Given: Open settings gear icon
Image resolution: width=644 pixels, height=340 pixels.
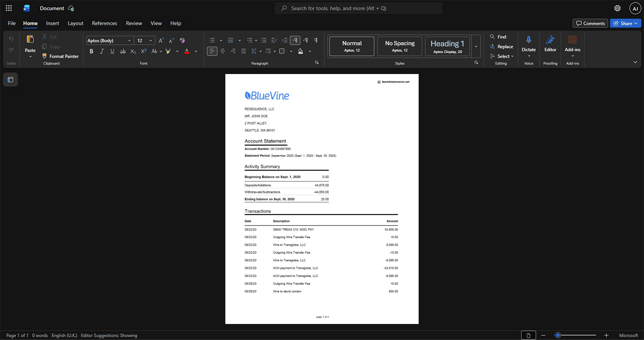Looking at the screenshot, I should pyautogui.click(x=618, y=8).
